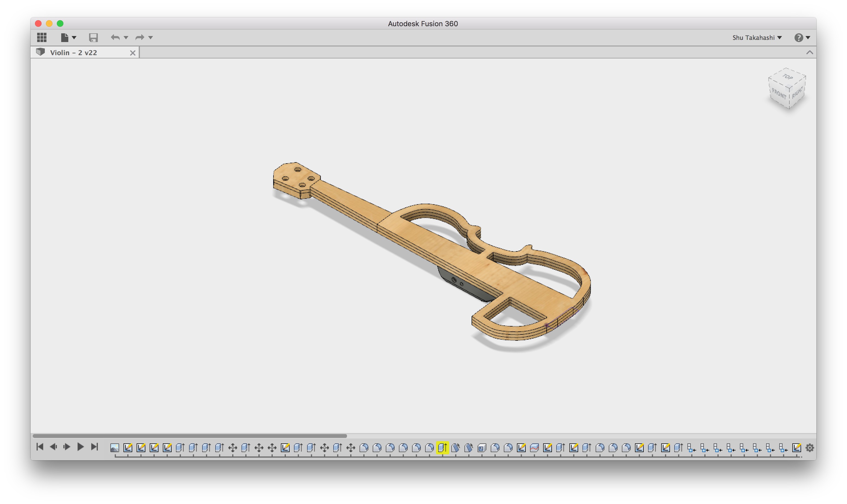The image size is (847, 504).
Task: Expand the redo history dropdown arrow
Action: (x=151, y=37)
